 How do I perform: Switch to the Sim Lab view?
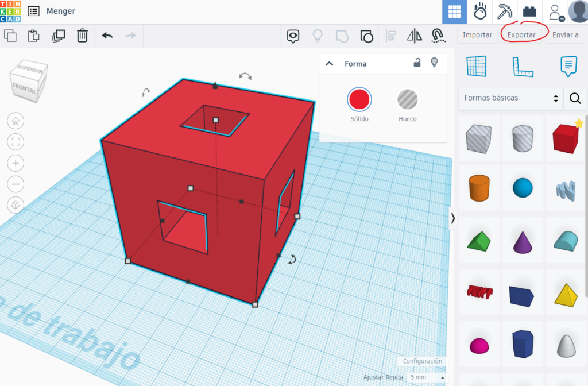[480, 11]
